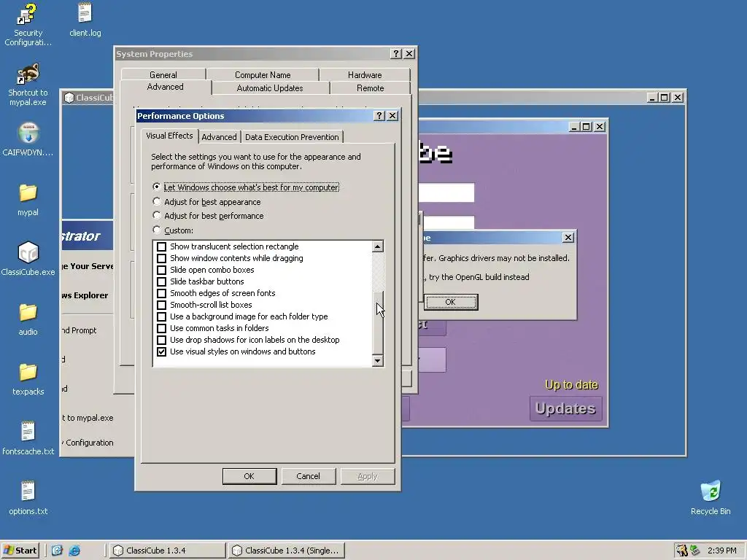Image resolution: width=747 pixels, height=560 pixels.
Task: Confirm Performance Options with OK
Action: coord(249,476)
